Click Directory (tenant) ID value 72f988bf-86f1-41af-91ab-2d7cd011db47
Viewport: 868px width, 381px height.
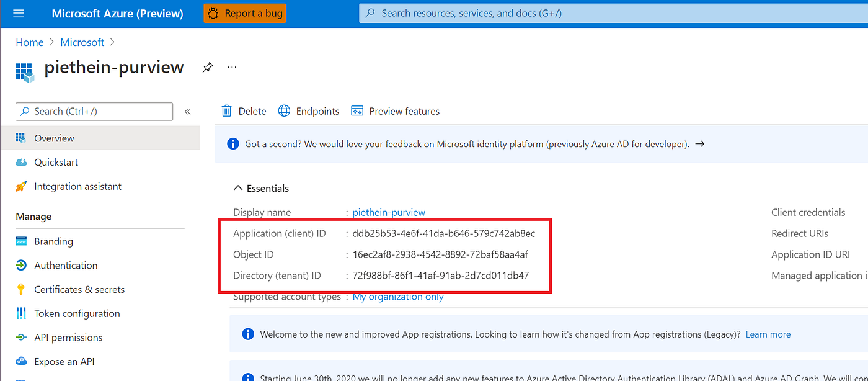(x=441, y=276)
